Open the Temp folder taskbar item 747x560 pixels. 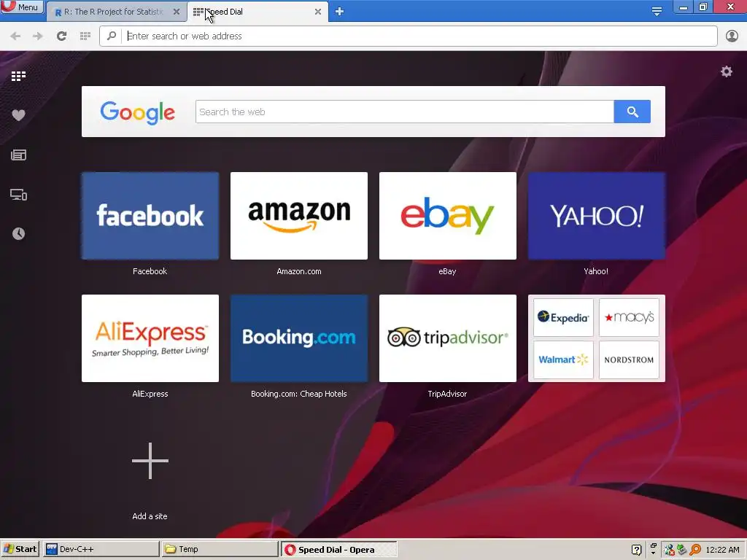coord(219,549)
